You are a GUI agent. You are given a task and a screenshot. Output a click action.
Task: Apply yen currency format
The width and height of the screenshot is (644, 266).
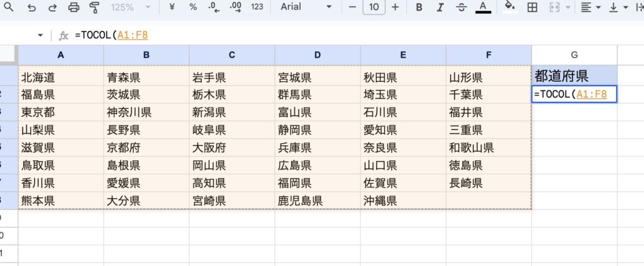pyautogui.click(x=172, y=7)
